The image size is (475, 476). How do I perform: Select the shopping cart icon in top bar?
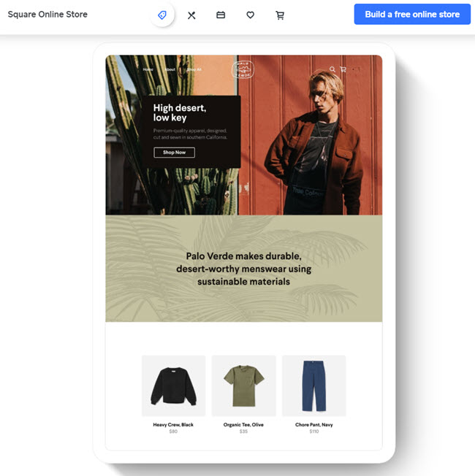(280, 15)
